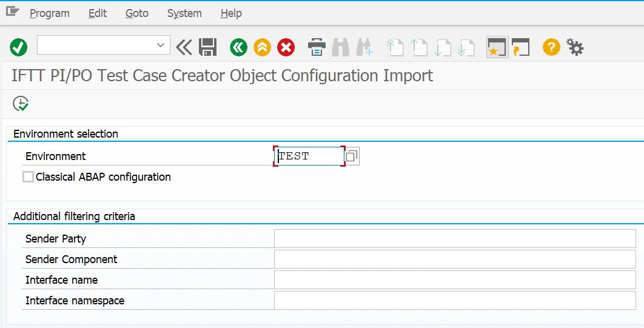Open Customize Local Layout gear icon
Screen dimensions: 644x328
(x=575, y=47)
